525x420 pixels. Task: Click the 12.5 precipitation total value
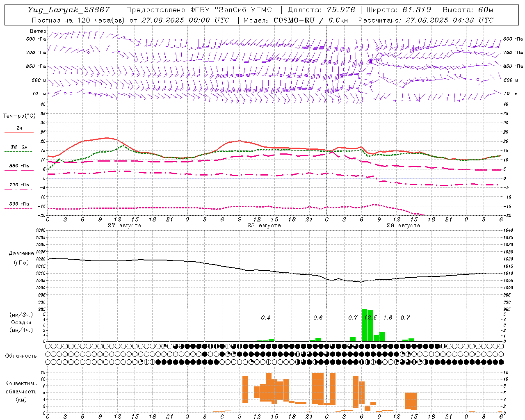click(x=371, y=318)
